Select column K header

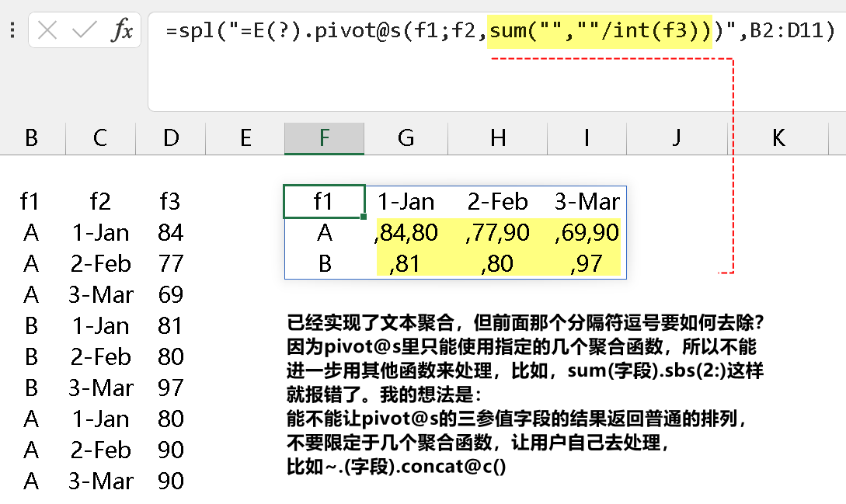(x=778, y=138)
